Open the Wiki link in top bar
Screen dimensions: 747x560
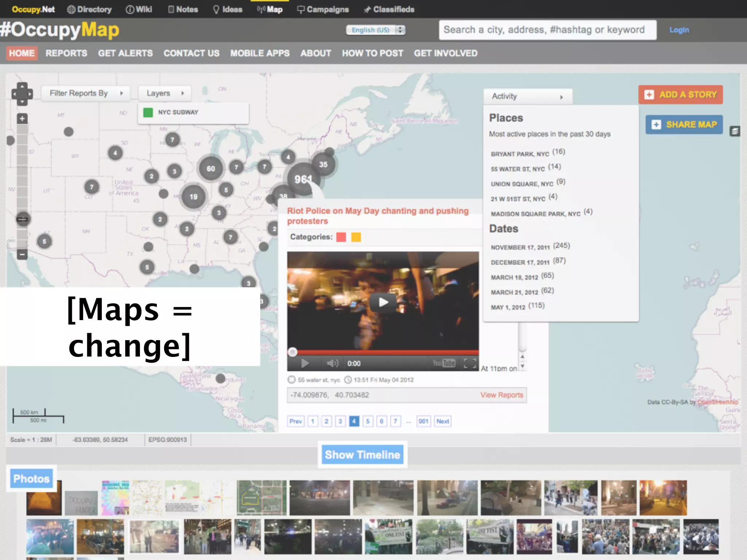click(139, 9)
